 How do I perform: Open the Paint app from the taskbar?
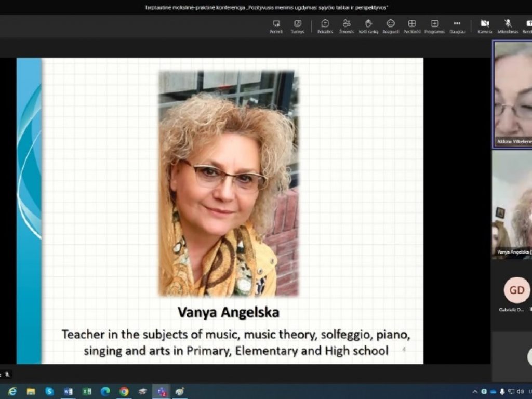pyautogui.click(x=180, y=392)
